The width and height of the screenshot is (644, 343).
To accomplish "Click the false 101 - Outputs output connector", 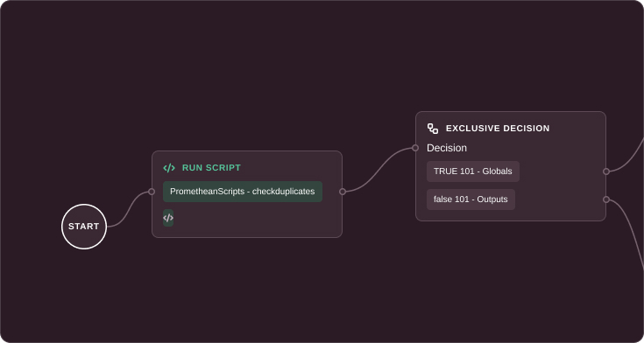I will coord(606,199).
